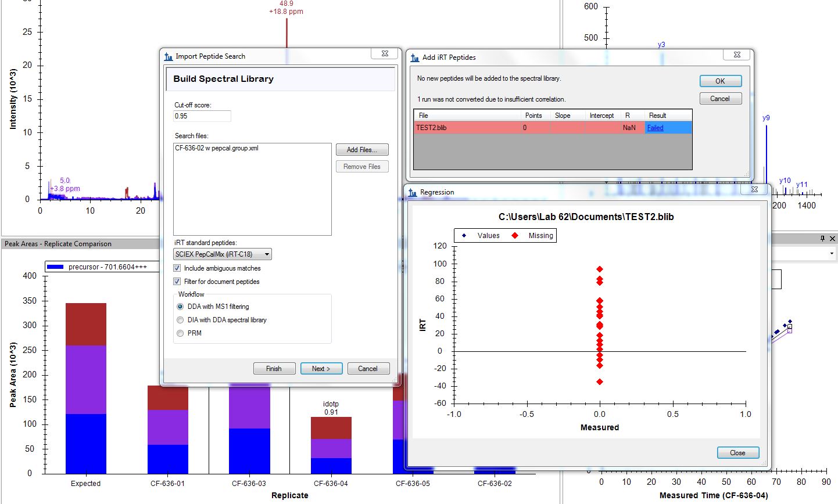Click the Result column header
Image resolution: width=838 pixels, height=504 pixels.
pos(657,116)
